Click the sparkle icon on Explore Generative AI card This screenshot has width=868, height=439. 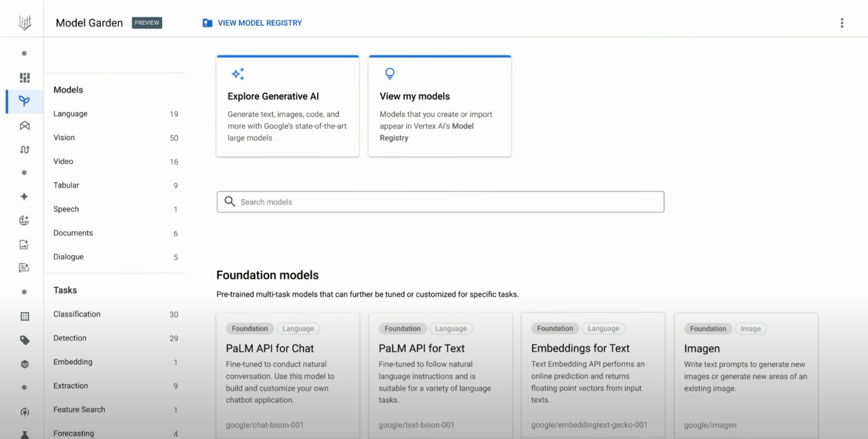238,74
